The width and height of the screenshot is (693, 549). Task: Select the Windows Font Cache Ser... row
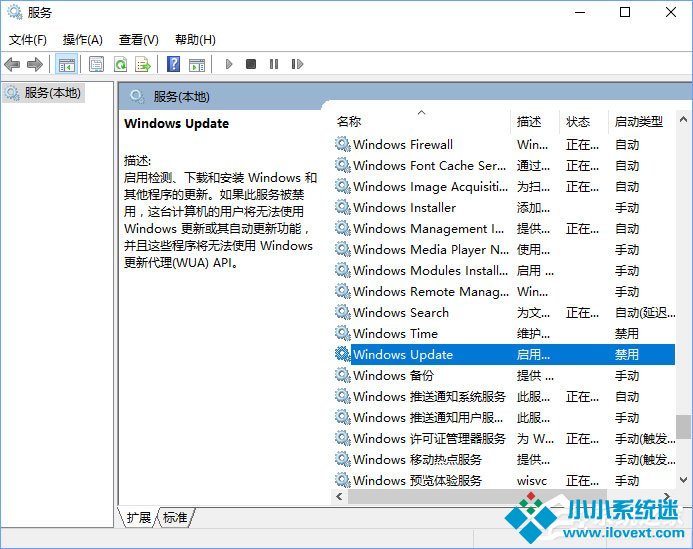(504, 165)
